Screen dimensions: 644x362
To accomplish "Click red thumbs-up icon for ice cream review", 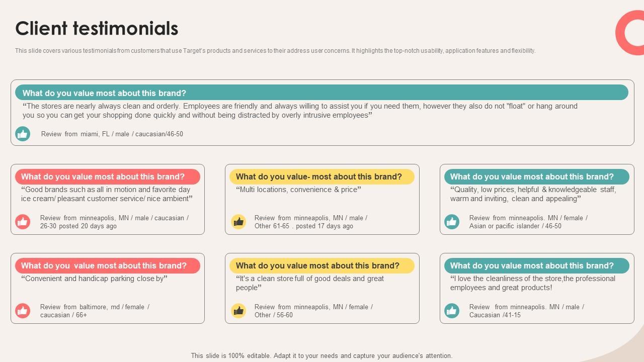I will pyautogui.click(x=23, y=222).
